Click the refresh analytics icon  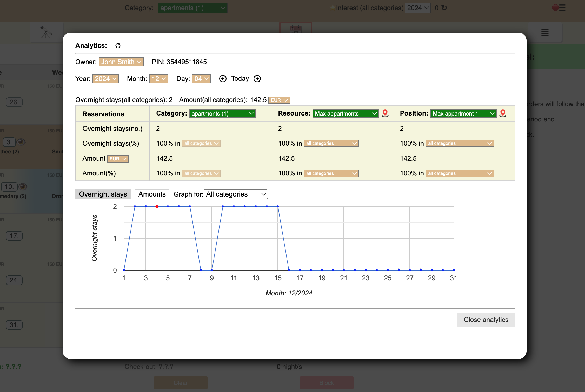118,46
